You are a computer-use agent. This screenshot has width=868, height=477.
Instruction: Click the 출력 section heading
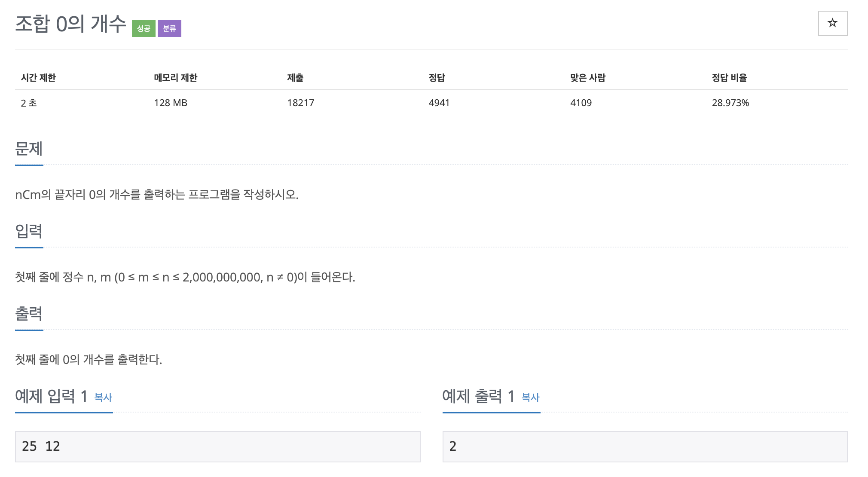pos(29,314)
